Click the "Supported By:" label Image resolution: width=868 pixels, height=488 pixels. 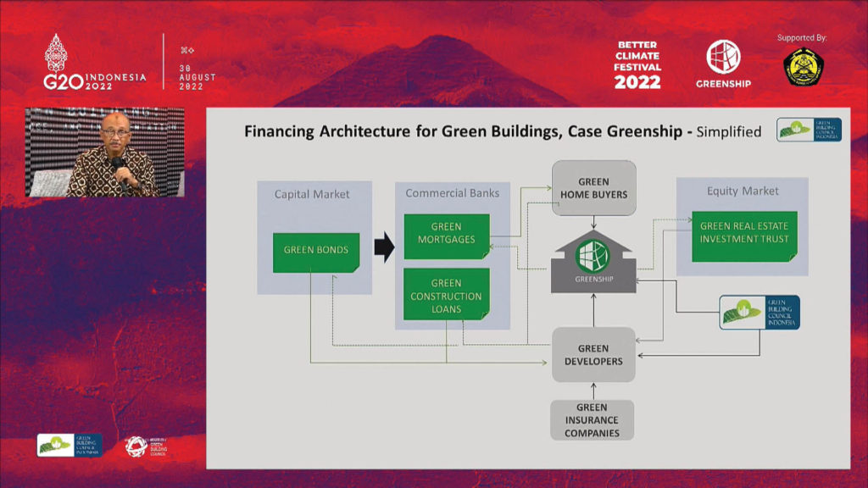[802, 37]
